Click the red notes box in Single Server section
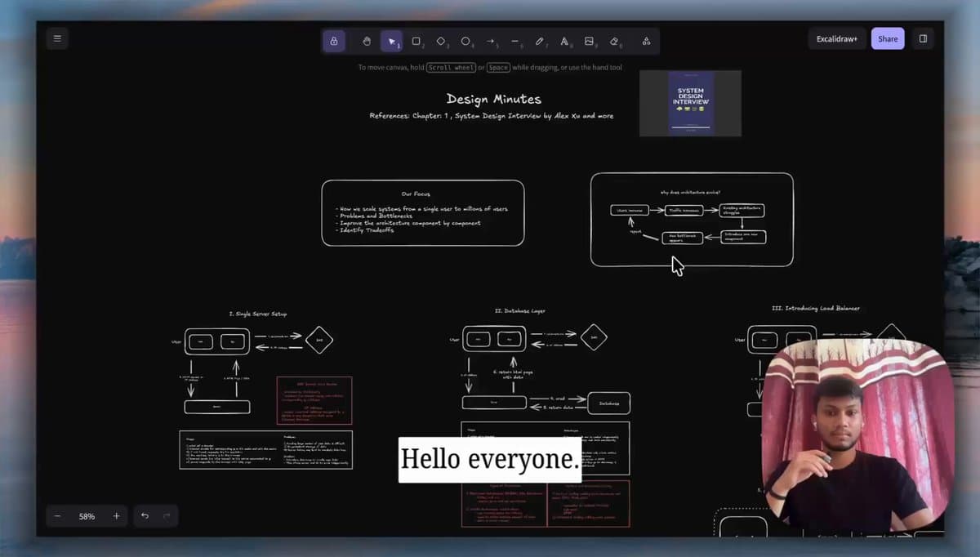This screenshot has width=980, height=557. 314,400
